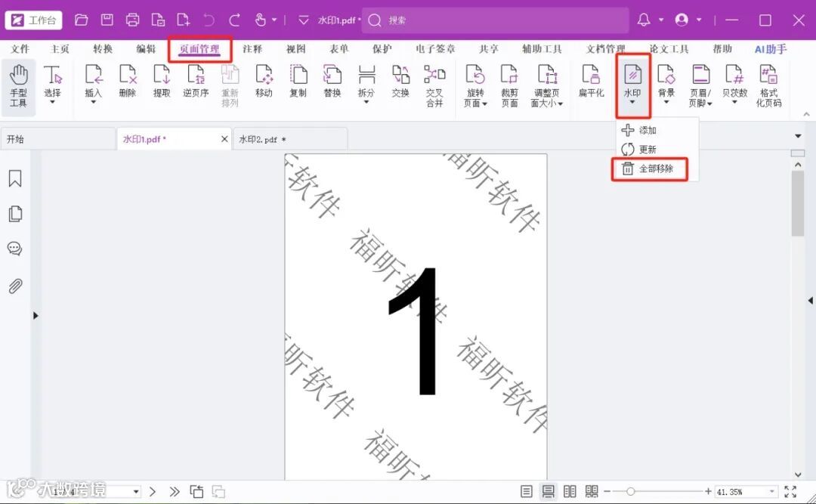The height and width of the screenshot is (504, 816).
Task: Expand the right side panel arrow
Action: click(x=810, y=301)
